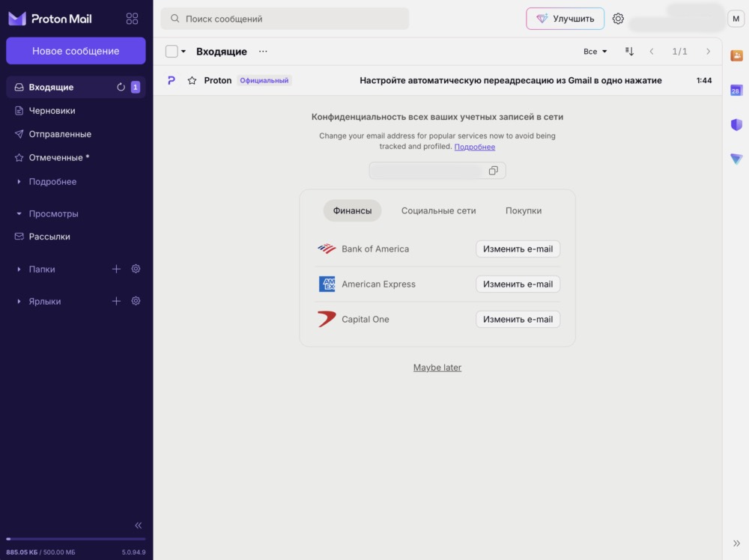Refresh the Inbox with the reload icon
Screen dimensions: 749x560
(121, 87)
